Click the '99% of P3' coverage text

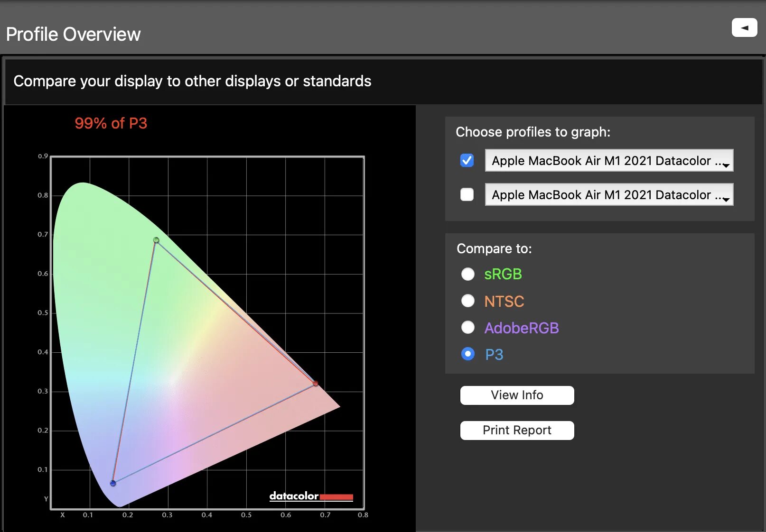(111, 123)
